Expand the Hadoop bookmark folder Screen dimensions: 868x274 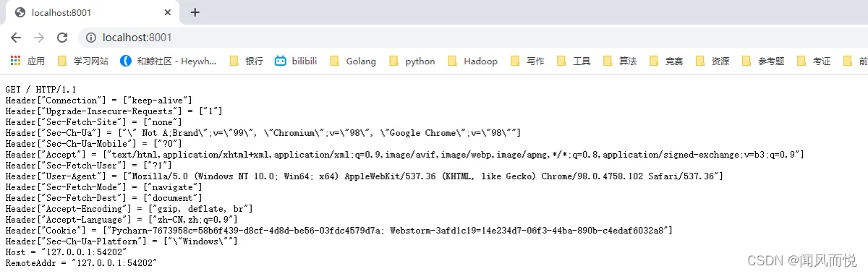point(473,61)
